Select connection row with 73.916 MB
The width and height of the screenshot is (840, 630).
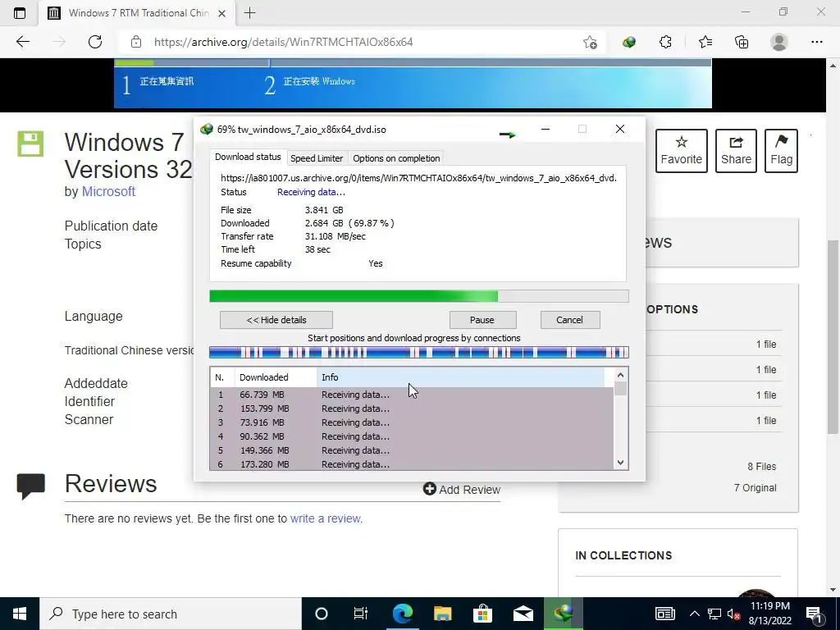[412, 422]
